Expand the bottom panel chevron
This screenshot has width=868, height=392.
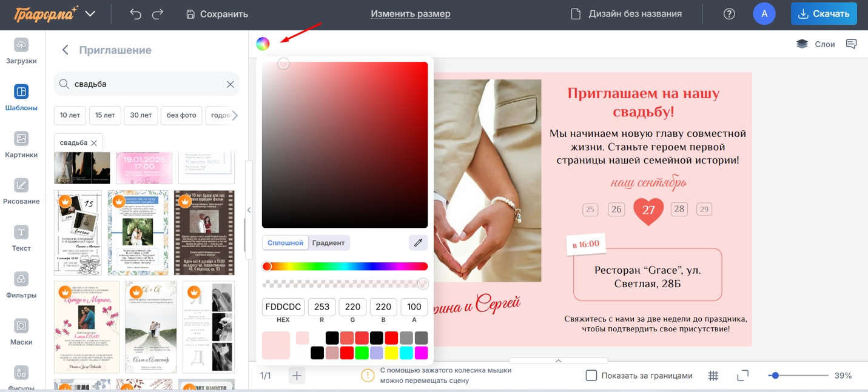[x=557, y=360]
